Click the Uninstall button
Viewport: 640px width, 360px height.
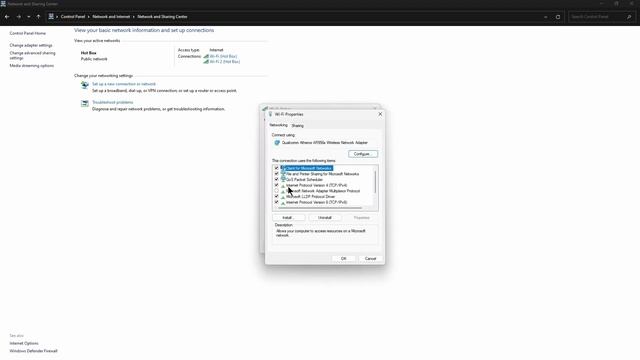pyautogui.click(x=325, y=218)
